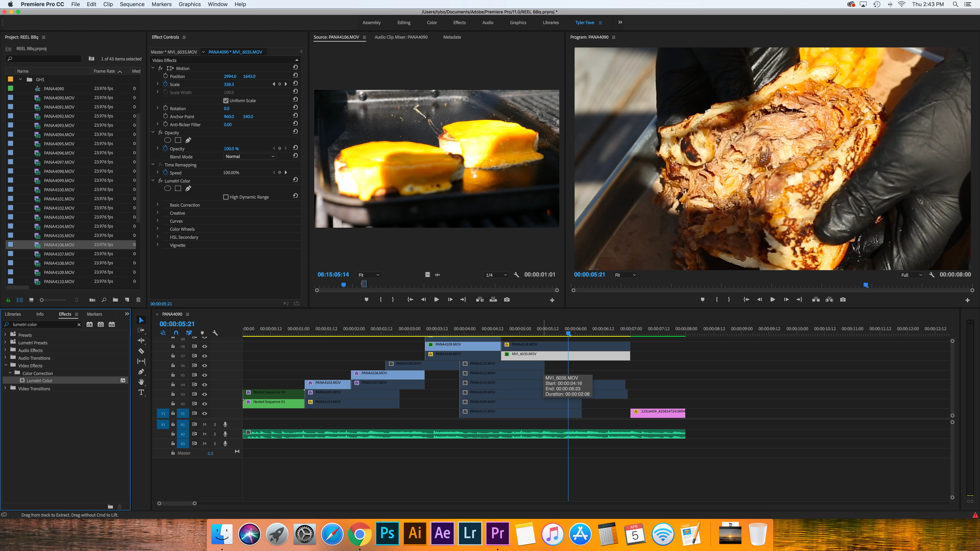The image size is (980, 551).
Task: Play the Program monitor sequence
Action: click(x=772, y=300)
